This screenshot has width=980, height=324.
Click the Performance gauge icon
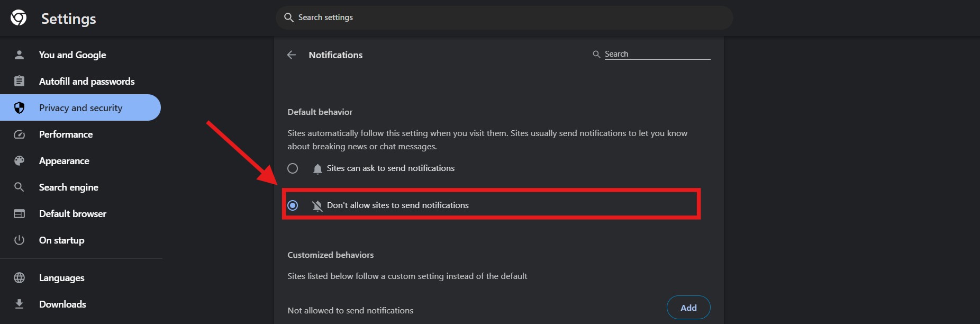19,134
